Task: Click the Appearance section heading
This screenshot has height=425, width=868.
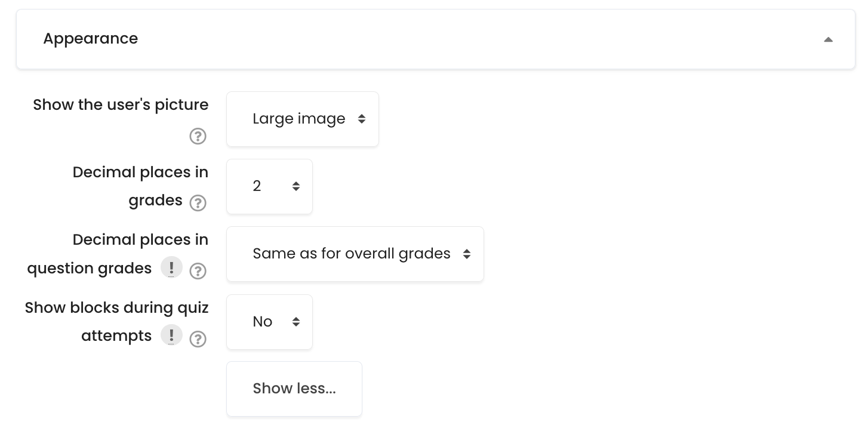Action: pyautogui.click(x=90, y=38)
